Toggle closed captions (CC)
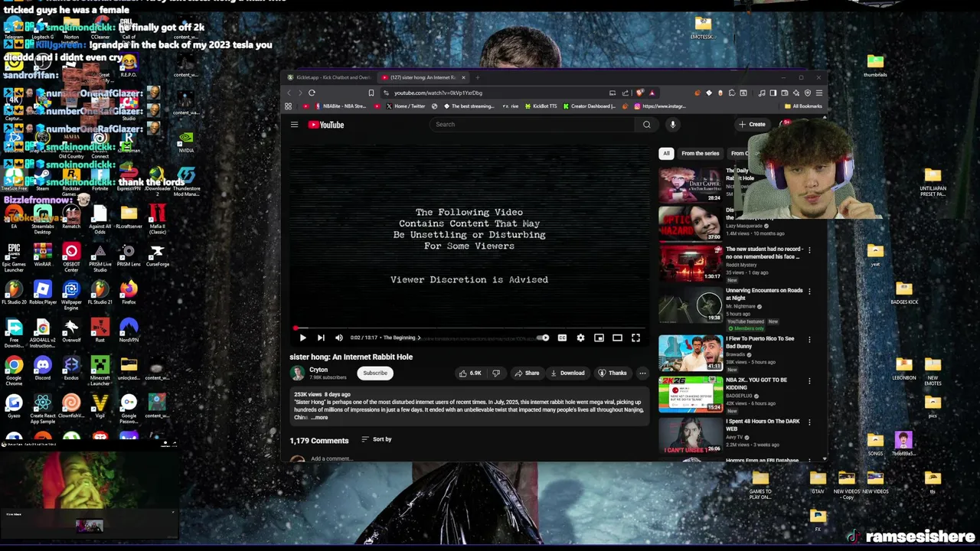 [x=562, y=337]
